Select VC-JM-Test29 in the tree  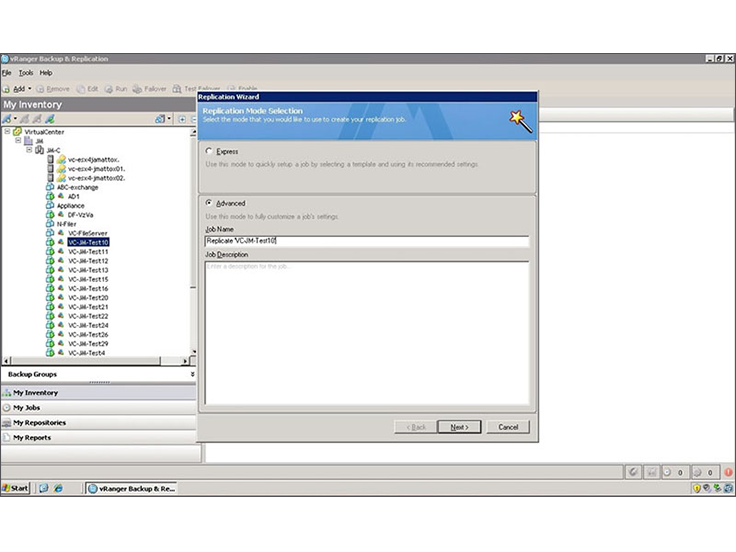pyautogui.click(x=88, y=344)
